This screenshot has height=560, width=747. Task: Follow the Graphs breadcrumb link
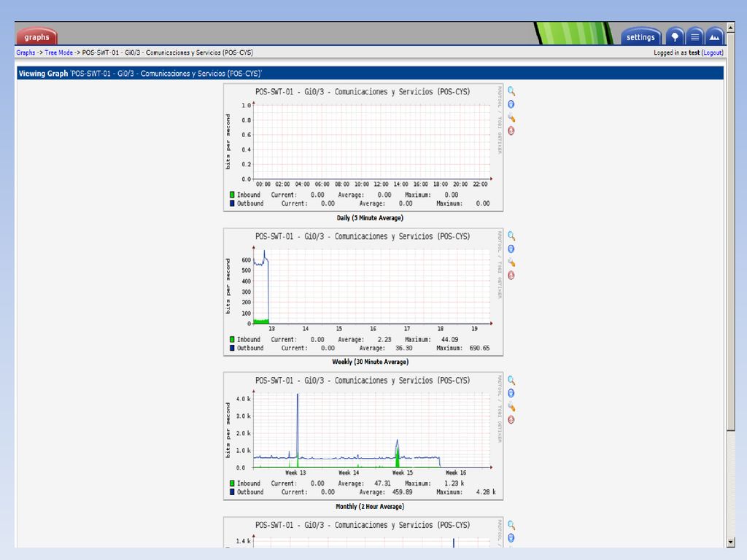point(26,52)
